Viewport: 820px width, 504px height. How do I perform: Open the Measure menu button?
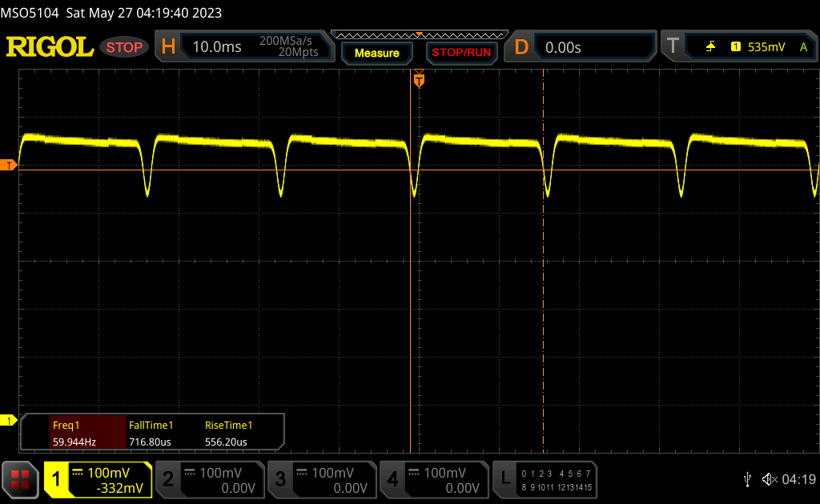pyautogui.click(x=377, y=53)
